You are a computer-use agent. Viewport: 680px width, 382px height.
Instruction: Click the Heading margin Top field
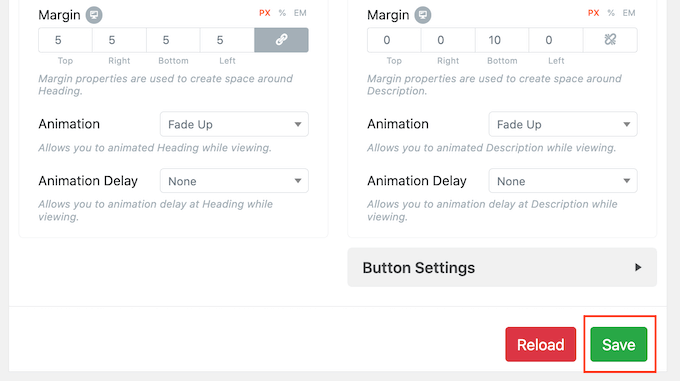(65, 40)
